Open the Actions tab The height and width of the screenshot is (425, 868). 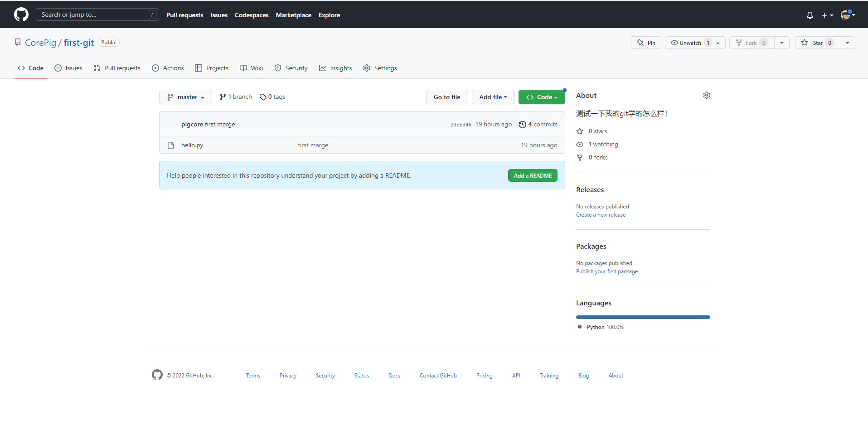(168, 68)
